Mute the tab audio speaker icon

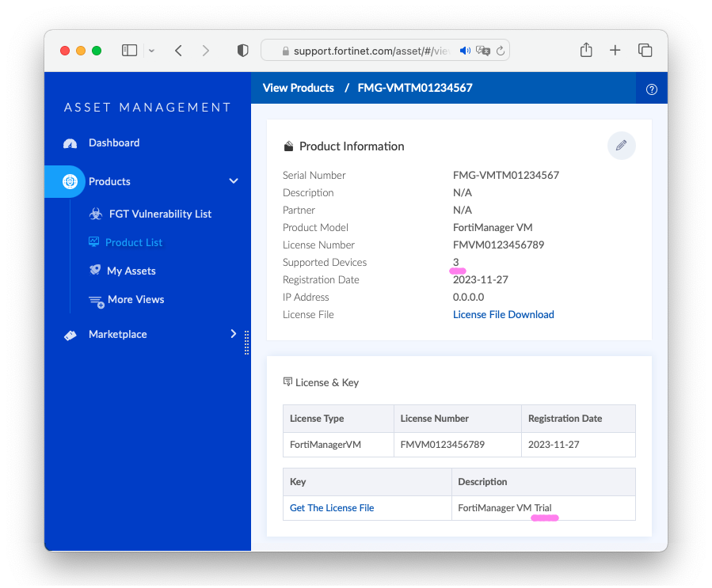(465, 51)
